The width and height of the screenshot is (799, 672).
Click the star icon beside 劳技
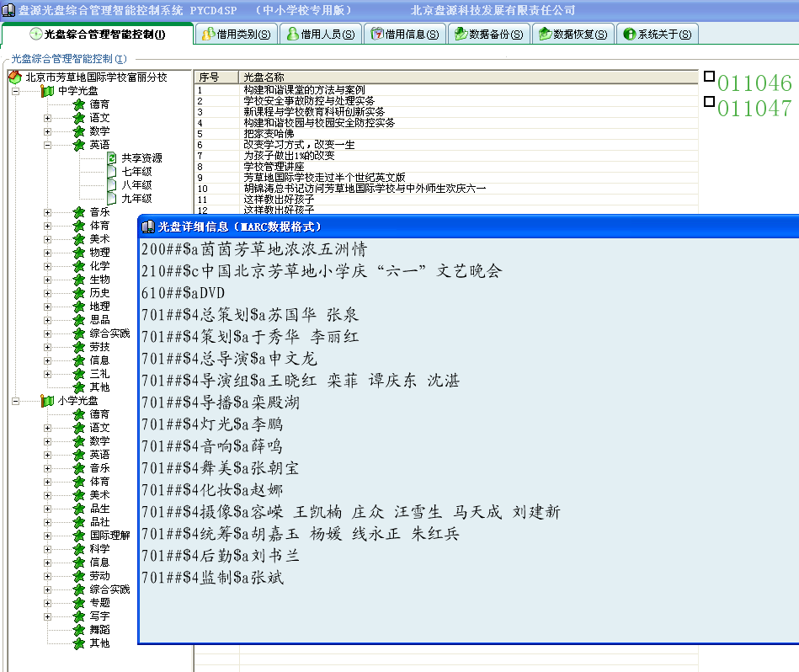pos(79,347)
